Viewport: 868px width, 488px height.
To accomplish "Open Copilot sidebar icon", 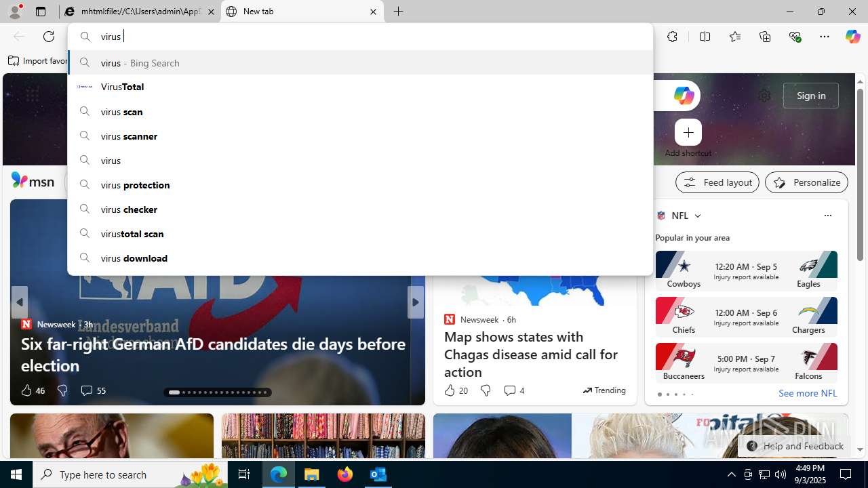I will pyautogui.click(x=852, y=37).
